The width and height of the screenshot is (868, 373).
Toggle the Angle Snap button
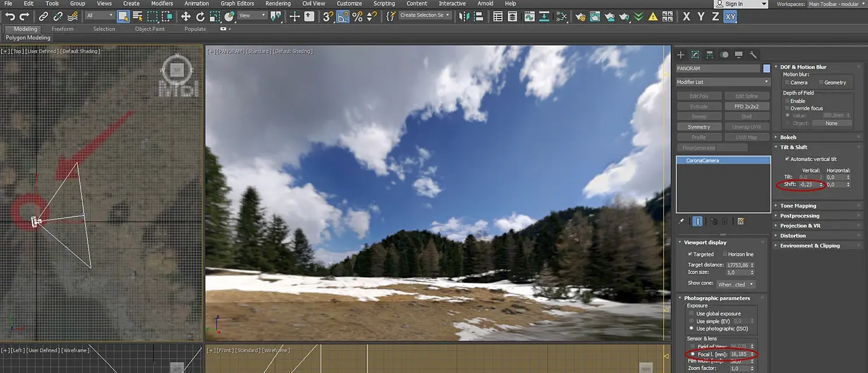[343, 16]
